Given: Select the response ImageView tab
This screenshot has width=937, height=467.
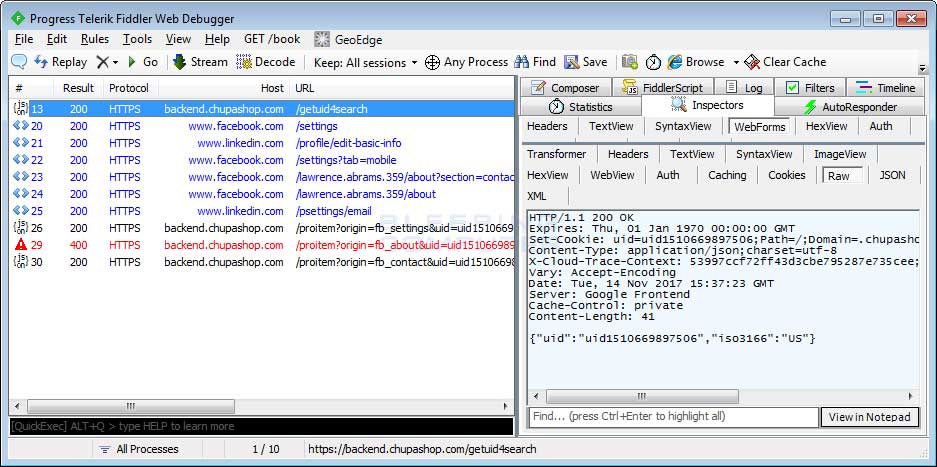Looking at the screenshot, I should pos(840,154).
